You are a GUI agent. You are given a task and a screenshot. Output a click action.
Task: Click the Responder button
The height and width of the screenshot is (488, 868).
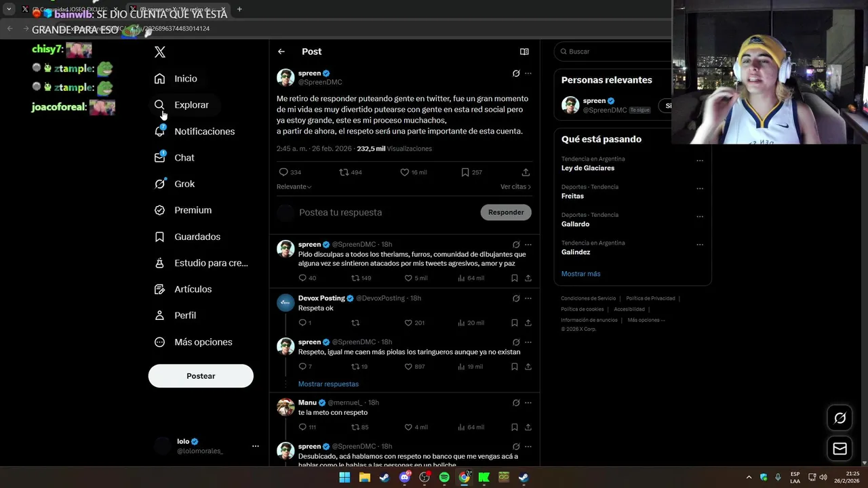[x=506, y=212]
